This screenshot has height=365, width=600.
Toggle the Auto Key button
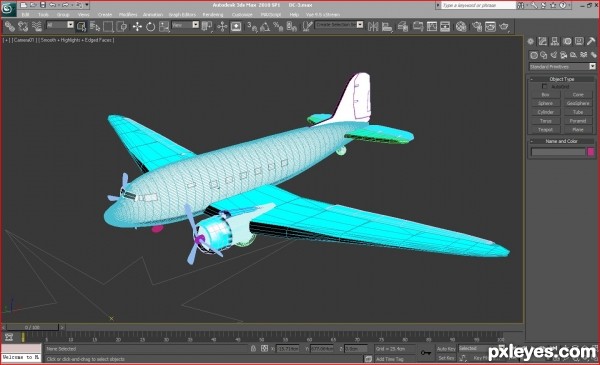tap(446, 349)
